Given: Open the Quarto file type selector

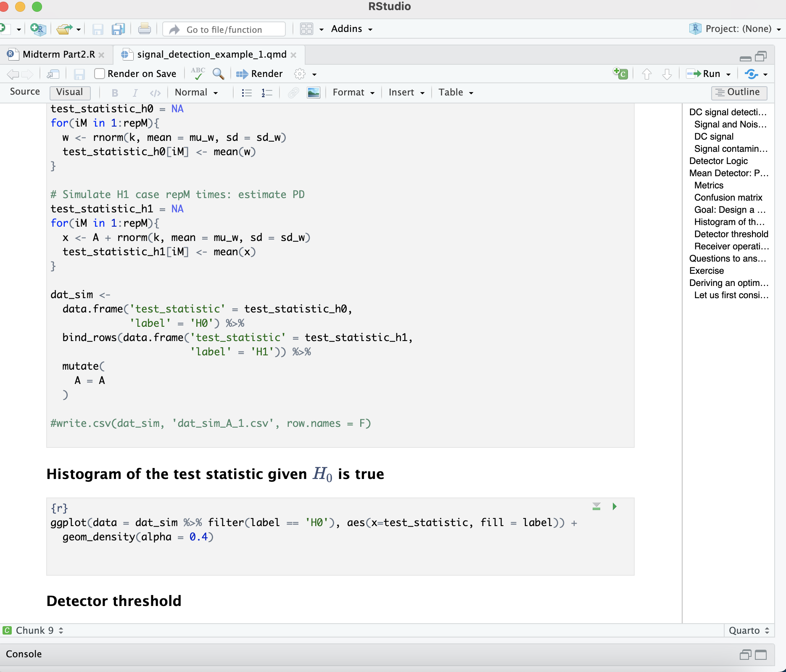Looking at the screenshot, I should (749, 630).
